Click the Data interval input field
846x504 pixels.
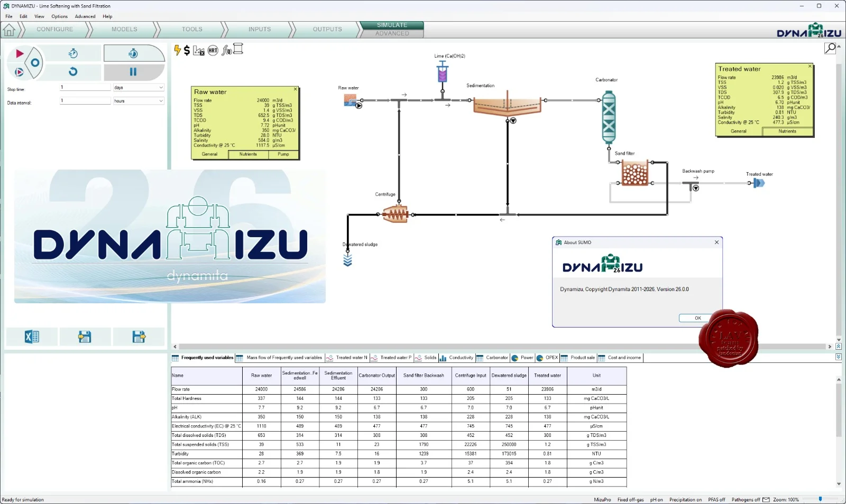[x=85, y=101]
